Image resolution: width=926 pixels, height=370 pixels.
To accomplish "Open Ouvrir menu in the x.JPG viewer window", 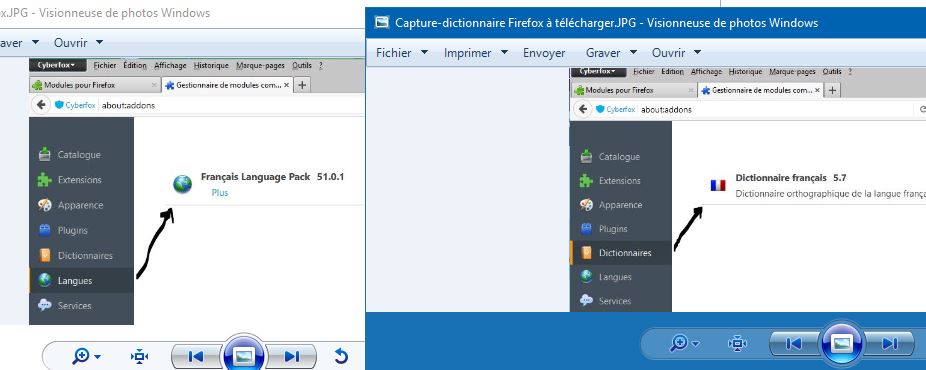I will click(x=70, y=42).
